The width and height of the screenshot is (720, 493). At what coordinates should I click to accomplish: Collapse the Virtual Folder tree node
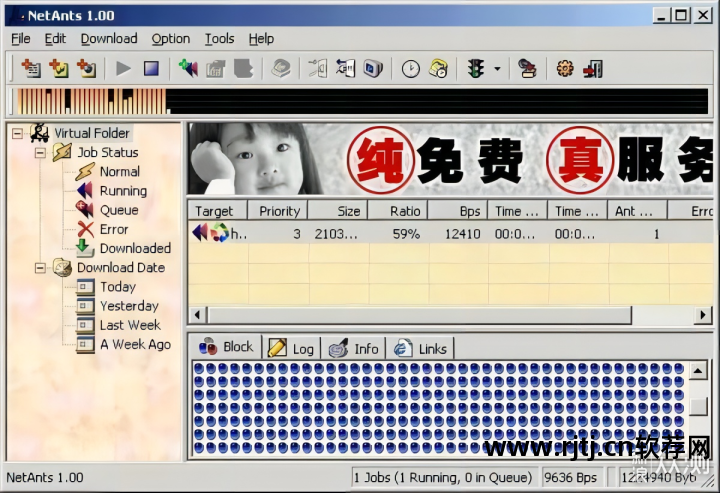(17, 133)
